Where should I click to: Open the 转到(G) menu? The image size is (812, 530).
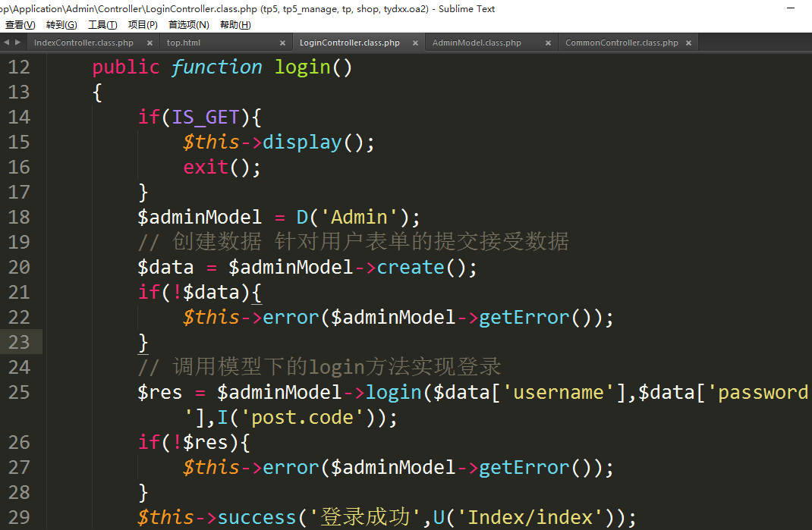[61, 25]
